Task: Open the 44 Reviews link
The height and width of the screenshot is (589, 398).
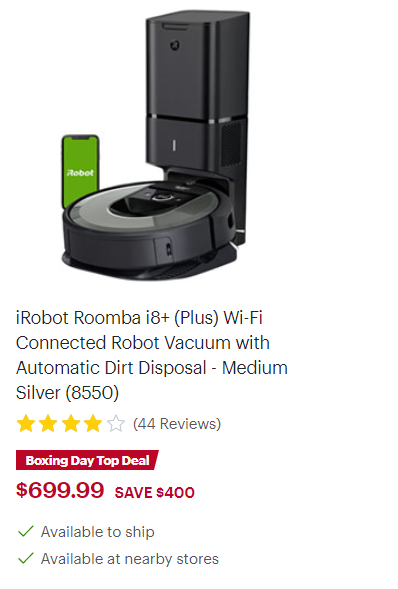Action: point(177,424)
